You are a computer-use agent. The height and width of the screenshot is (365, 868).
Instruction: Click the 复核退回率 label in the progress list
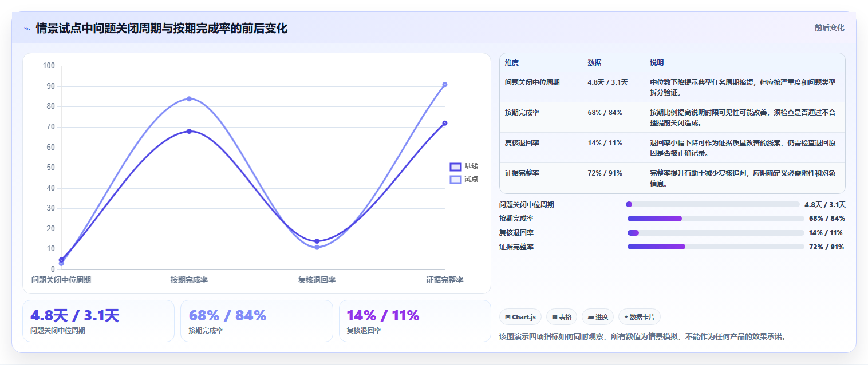point(516,233)
